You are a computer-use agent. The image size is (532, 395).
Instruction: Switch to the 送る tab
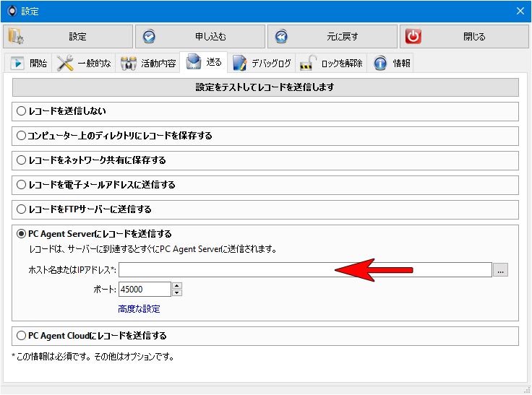click(x=204, y=62)
